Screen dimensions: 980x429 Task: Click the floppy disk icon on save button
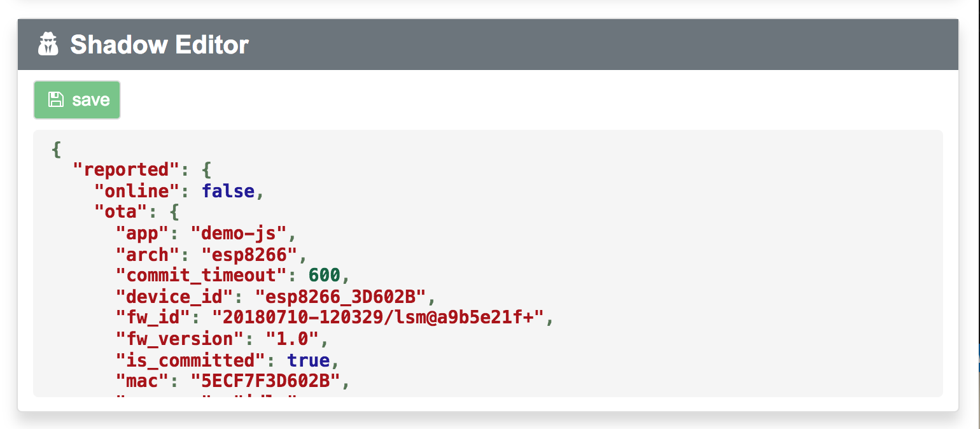(x=56, y=99)
